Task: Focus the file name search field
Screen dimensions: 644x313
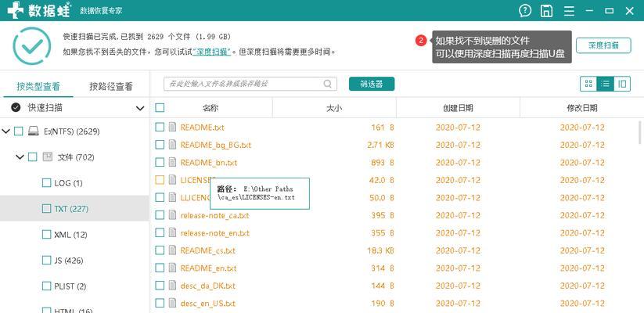Action: pos(250,84)
